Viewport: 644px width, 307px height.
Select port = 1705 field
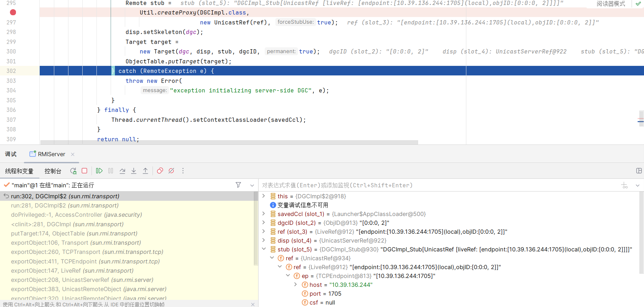[x=321, y=294]
